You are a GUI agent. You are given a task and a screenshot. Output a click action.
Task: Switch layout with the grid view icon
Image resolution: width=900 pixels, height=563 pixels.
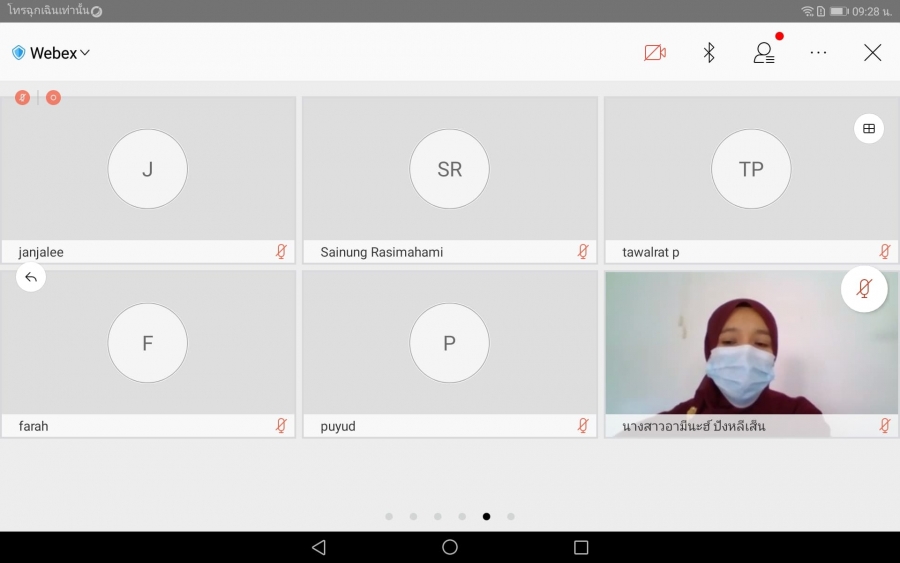coord(868,128)
